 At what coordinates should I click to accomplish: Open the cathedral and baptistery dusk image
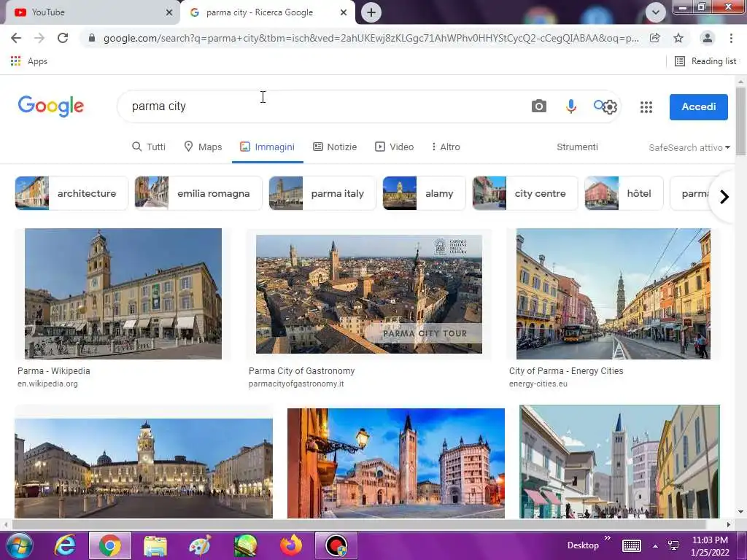tap(396, 463)
